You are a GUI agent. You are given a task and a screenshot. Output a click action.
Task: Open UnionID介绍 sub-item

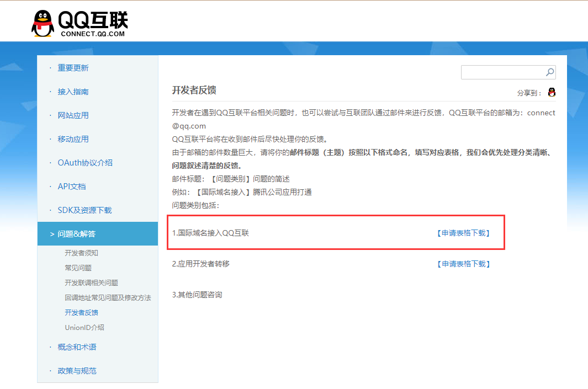point(84,327)
